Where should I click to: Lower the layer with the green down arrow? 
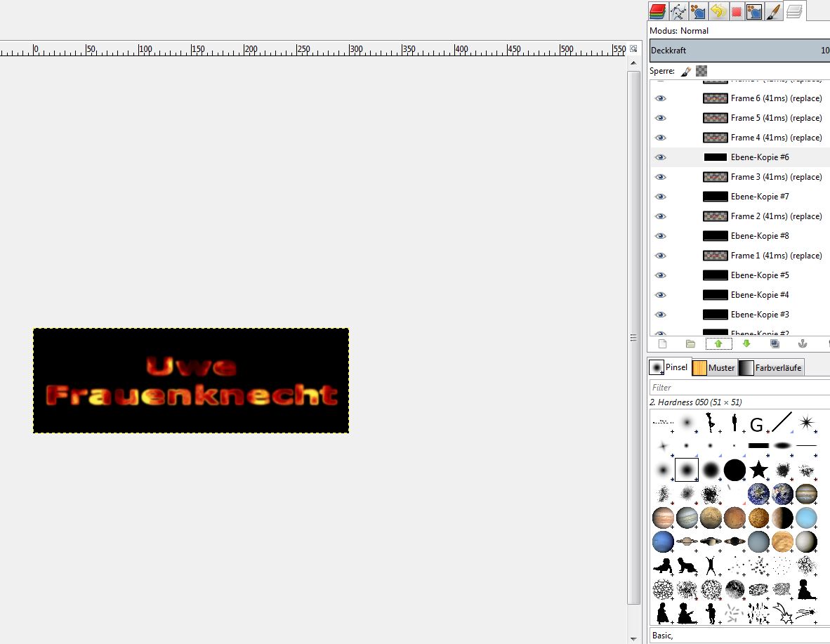point(746,343)
